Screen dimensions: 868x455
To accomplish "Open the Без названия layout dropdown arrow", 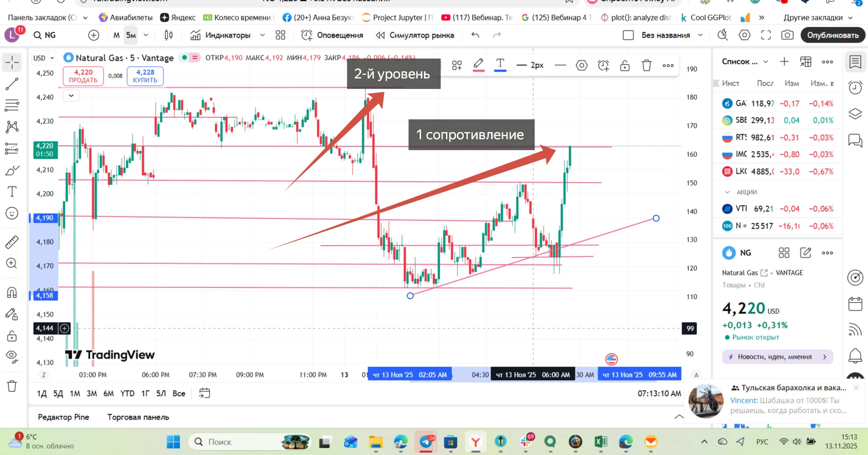I will click(x=700, y=35).
